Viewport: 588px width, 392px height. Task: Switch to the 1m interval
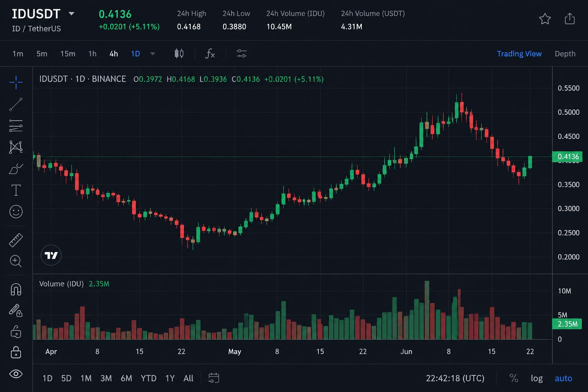18,54
